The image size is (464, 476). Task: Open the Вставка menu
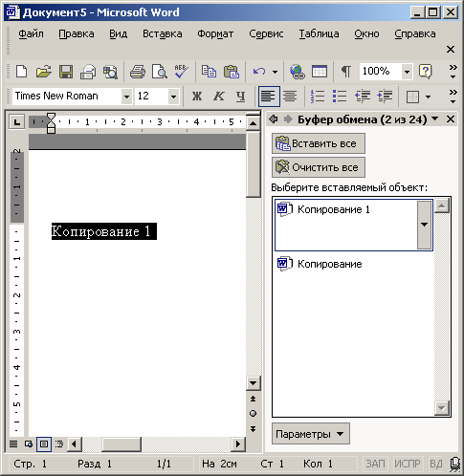pos(163,33)
